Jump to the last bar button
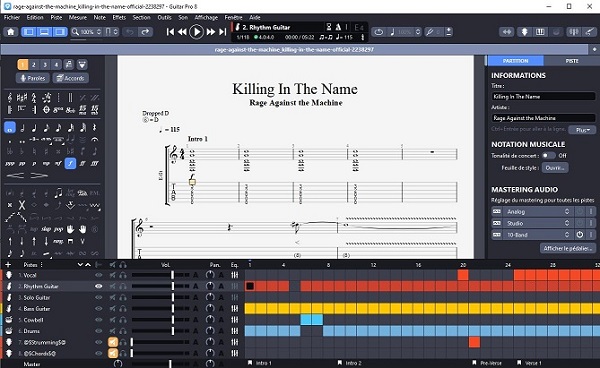600x368 pixels. (223, 32)
